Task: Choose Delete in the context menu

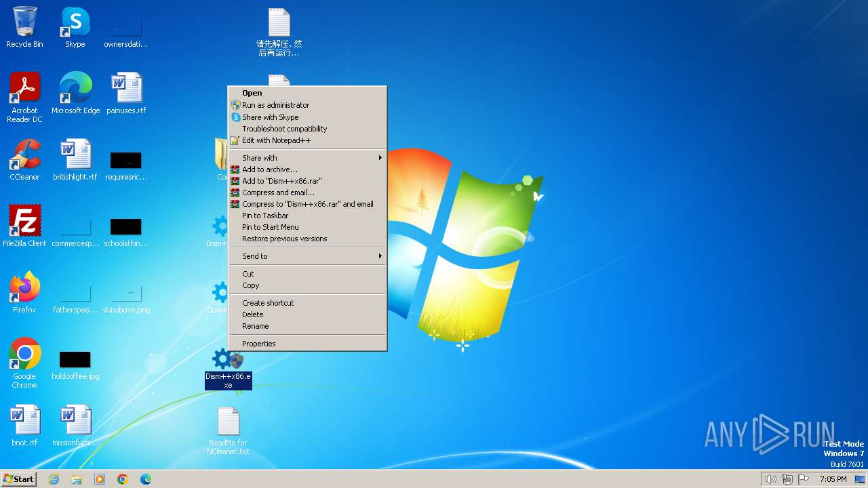Action: 307,314
